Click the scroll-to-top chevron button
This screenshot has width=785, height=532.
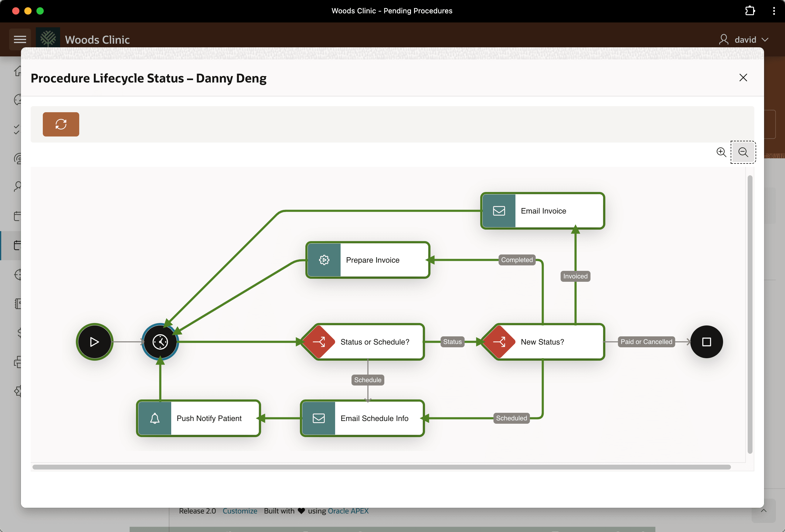pyautogui.click(x=764, y=511)
